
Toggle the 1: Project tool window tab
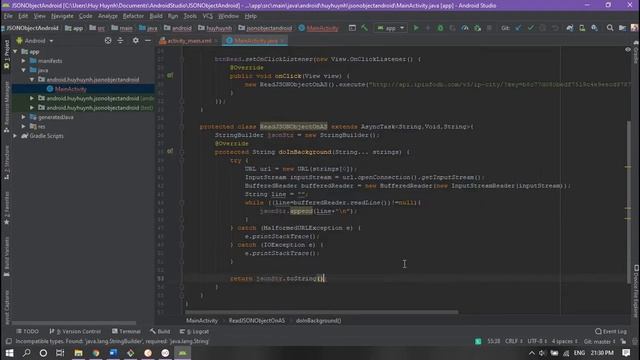point(6,54)
